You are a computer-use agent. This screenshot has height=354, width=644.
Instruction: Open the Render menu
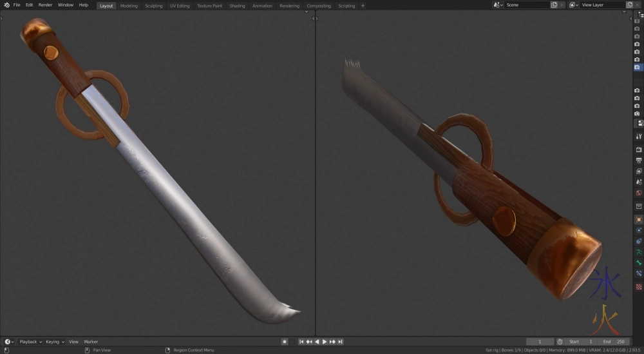45,5
